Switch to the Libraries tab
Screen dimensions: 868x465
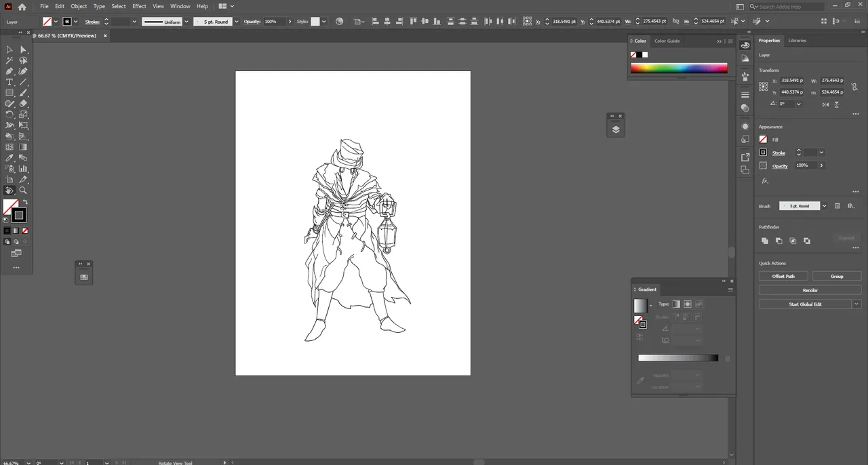[x=797, y=41]
